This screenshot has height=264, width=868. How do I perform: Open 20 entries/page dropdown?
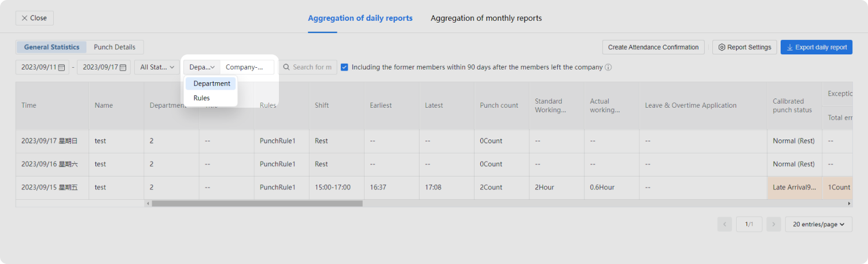click(819, 224)
